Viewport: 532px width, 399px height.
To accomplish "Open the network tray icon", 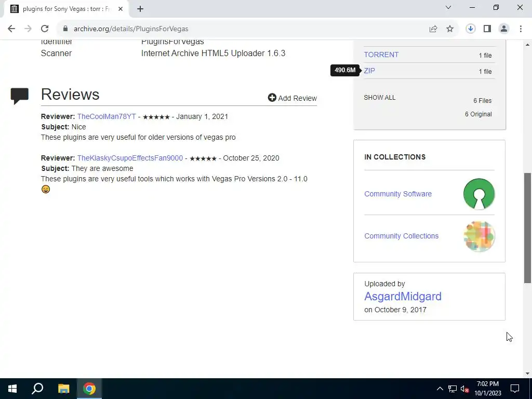I will (x=453, y=389).
